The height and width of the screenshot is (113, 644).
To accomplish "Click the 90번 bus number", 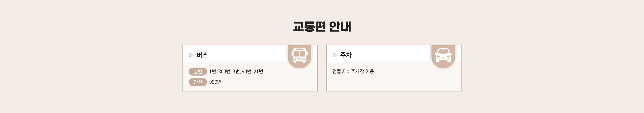I will pos(246,71).
